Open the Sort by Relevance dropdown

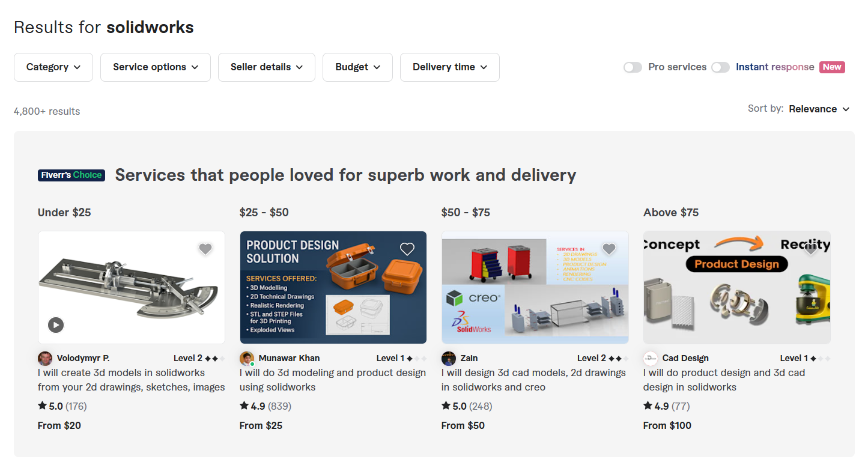(819, 109)
